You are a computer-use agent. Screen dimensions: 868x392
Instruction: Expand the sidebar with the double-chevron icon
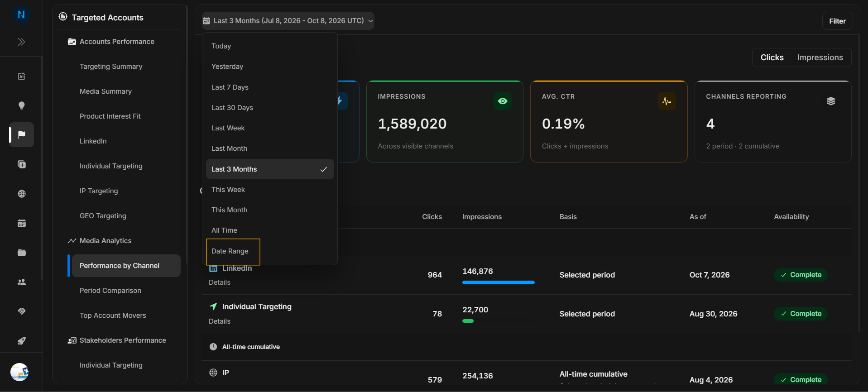click(x=21, y=42)
